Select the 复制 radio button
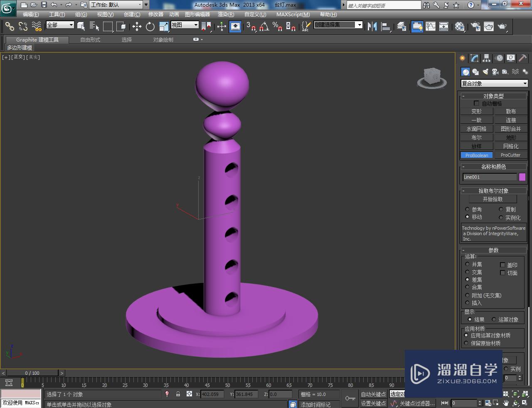The image size is (532, 408). point(501,209)
